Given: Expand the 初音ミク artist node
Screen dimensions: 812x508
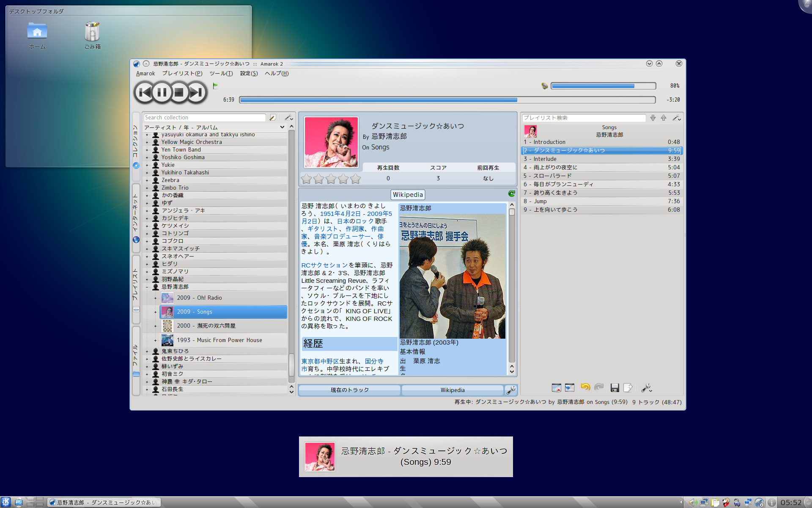Looking at the screenshot, I should (147, 374).
